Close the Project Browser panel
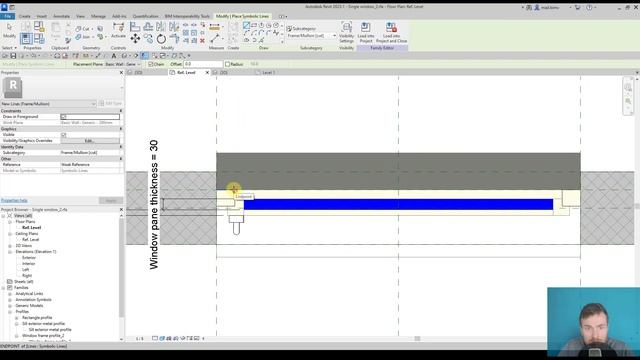Image resolution: width=640 pixels, height=360 pixels. pos(121,209)
